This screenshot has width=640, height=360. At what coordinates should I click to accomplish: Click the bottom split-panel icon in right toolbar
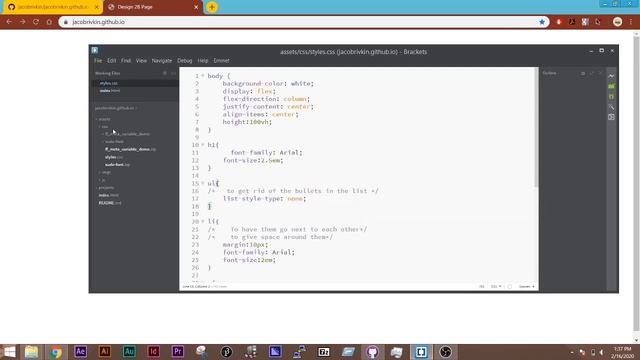(x=611, y=117)
